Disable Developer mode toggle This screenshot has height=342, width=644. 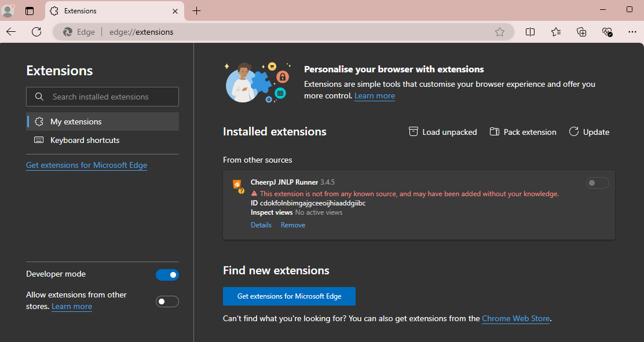[x=167, y=275]
